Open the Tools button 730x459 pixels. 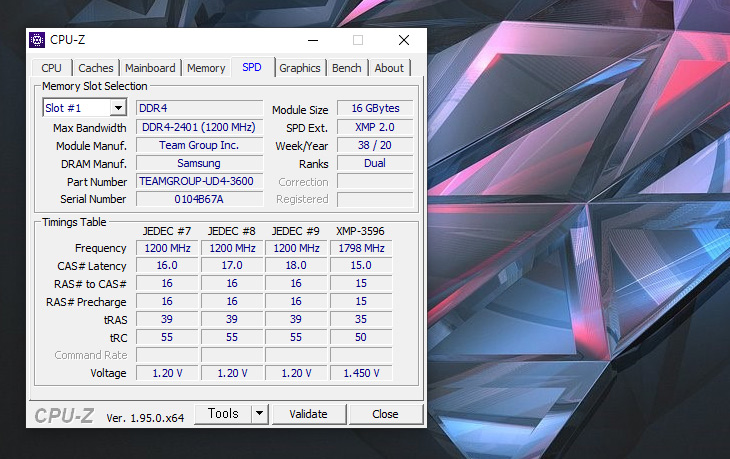click(x=223, y=413)
